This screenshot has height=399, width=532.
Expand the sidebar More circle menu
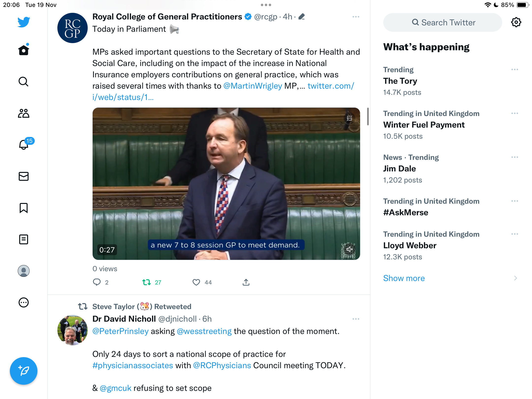[x=24, y=302]
